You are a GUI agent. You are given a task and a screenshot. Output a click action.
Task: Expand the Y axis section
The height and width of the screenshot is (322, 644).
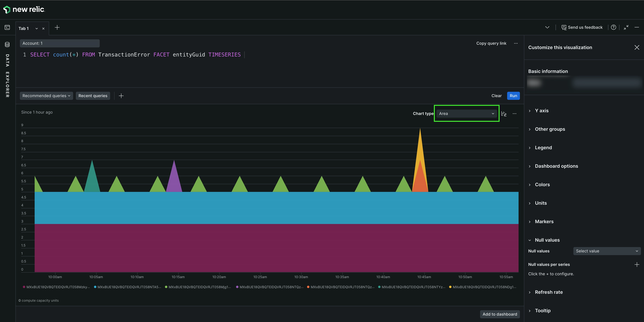[x=541, y=111]
